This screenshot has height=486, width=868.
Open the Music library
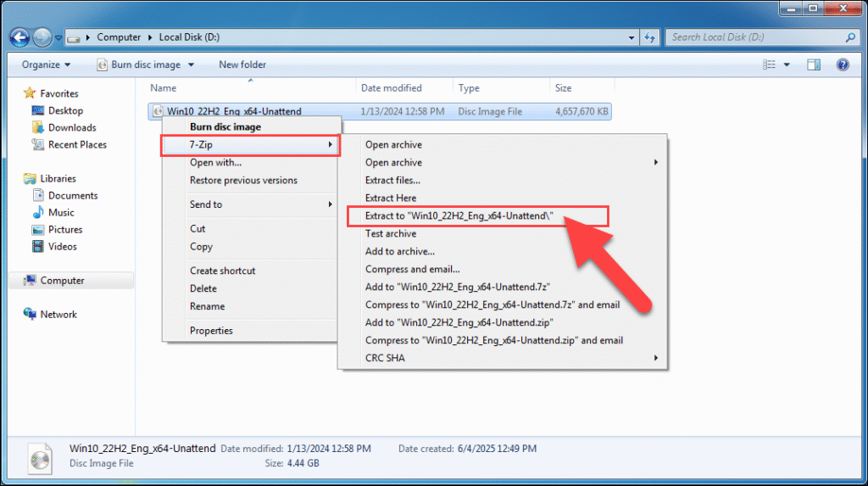click(x=53, y=212)
